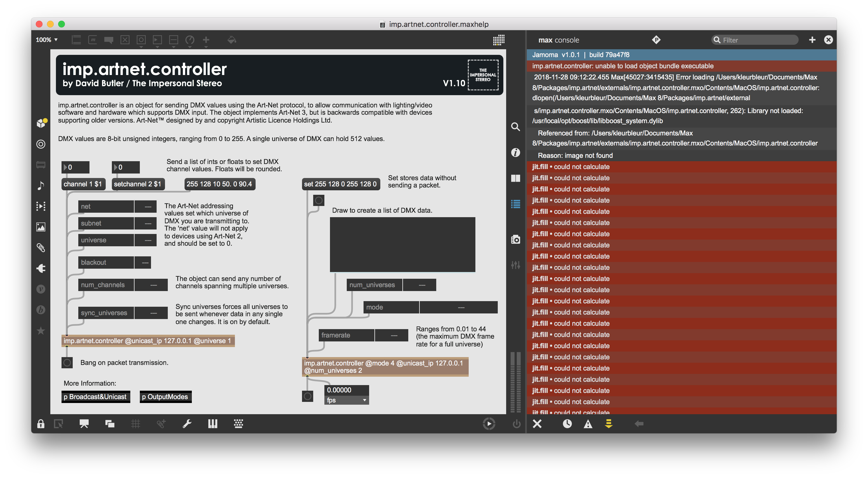
Task: Open the images sidebar icon
Action: (41, 227)
